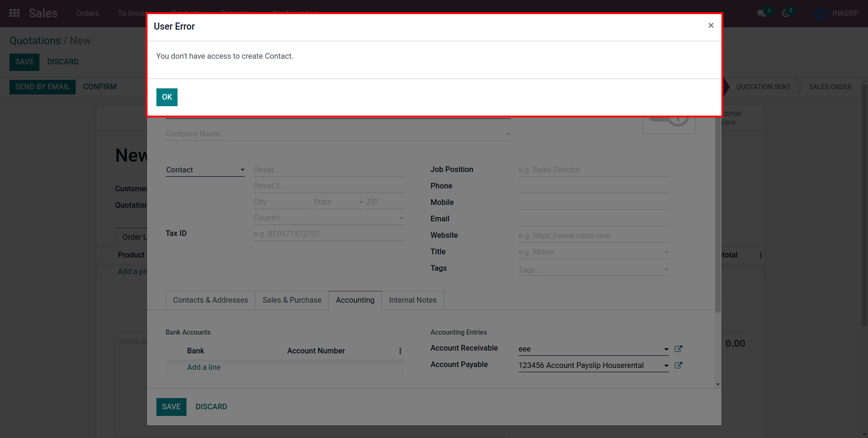Click the Job Position field
Viewport: 868px width, 438px height.
[x=594, y=170]
